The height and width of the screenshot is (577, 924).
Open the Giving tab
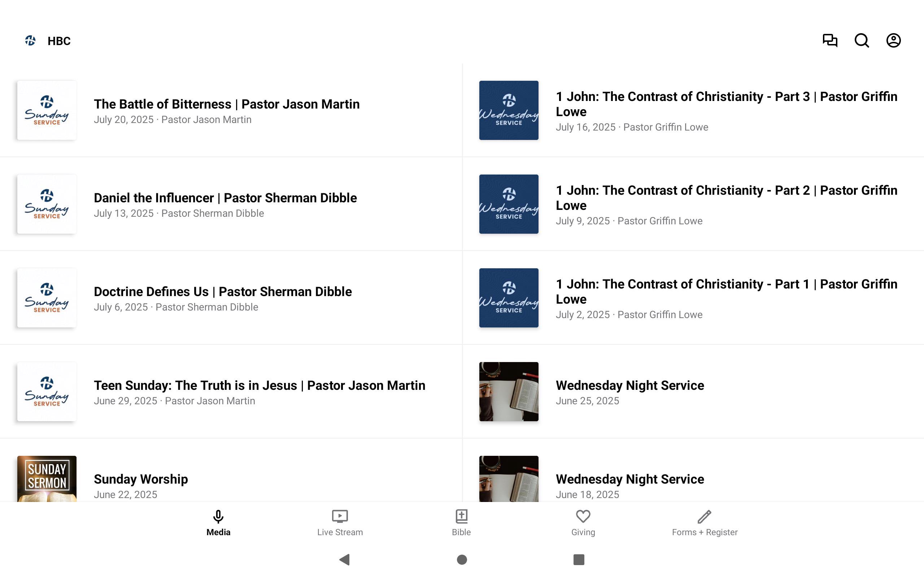coord(583,523)
